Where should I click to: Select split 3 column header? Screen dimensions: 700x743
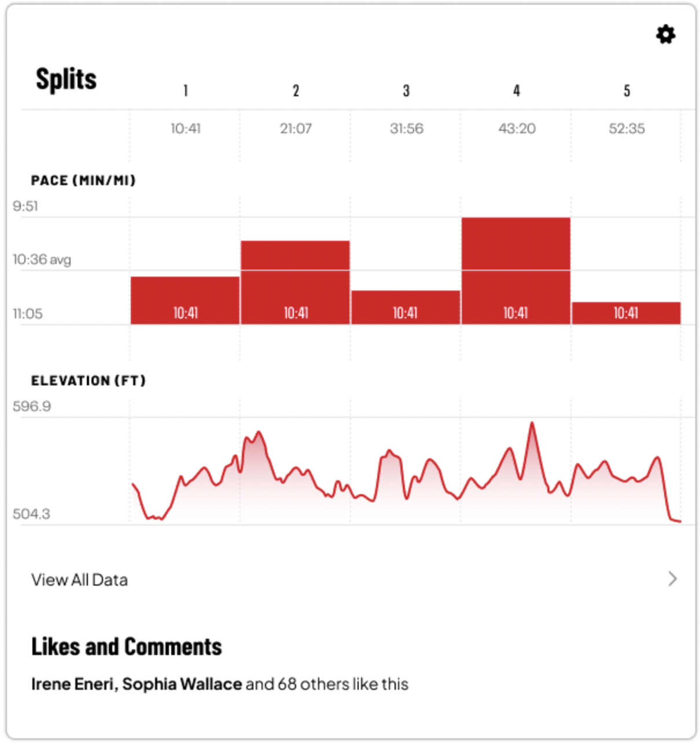406,91
